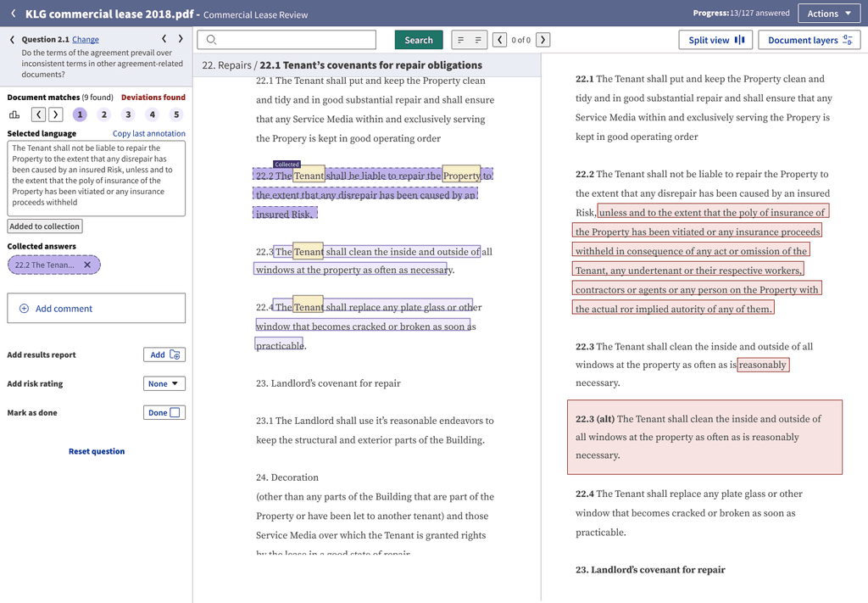Select document match 3
Viewport: 868px width, 603px height.
129,114
